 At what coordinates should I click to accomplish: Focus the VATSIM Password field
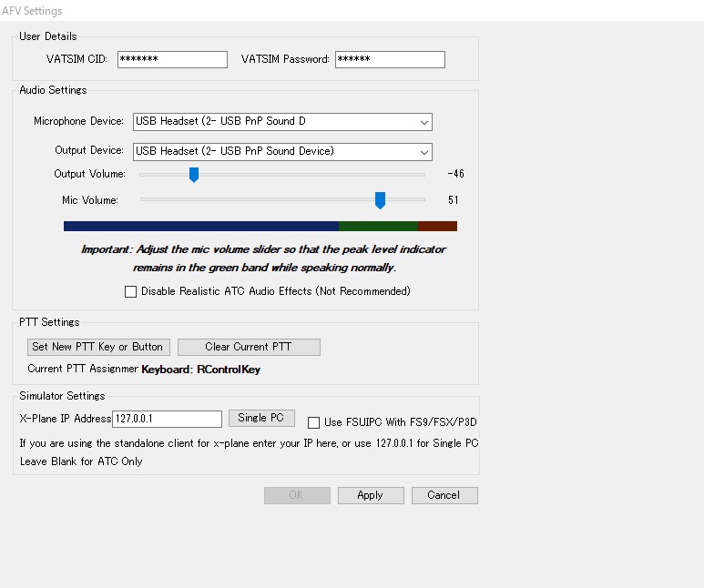(x=390, y=59)
